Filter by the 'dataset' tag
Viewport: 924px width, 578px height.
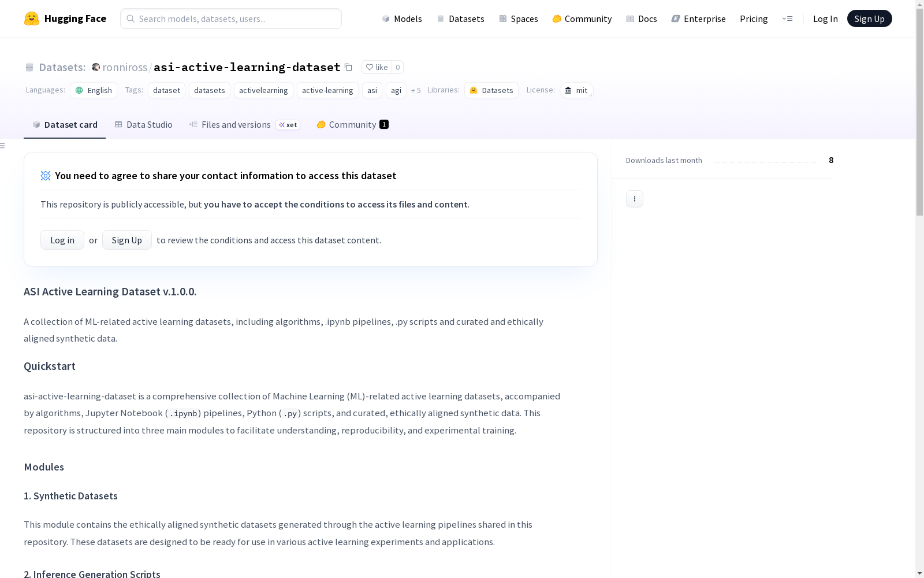pos(166,90)
